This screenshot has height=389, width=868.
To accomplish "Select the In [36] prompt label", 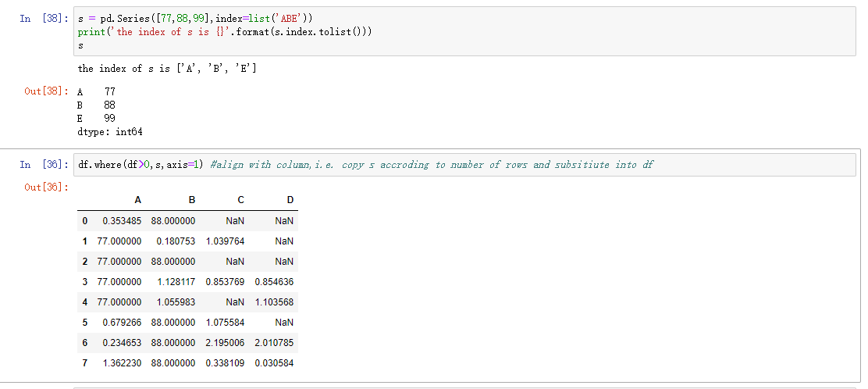I will tap(44, 165).
